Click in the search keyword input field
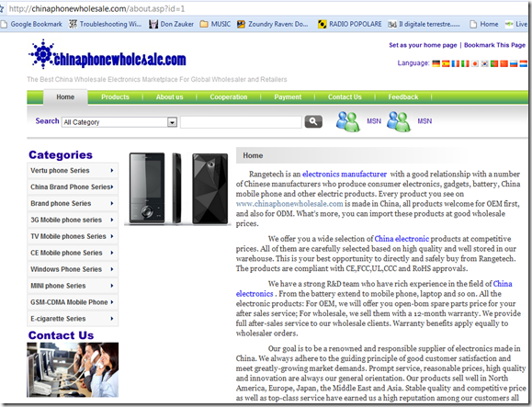Viewport: 532px width, 407px height. 241,122
